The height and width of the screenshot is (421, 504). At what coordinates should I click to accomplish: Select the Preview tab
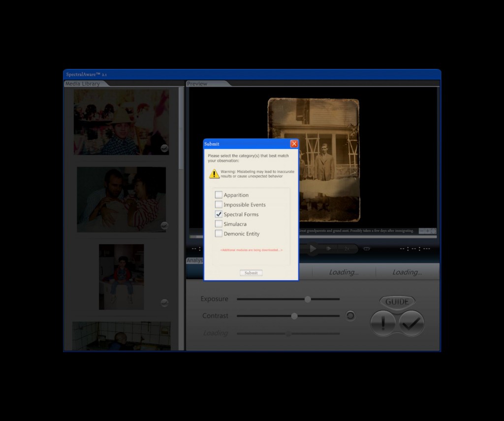(197, 84)
